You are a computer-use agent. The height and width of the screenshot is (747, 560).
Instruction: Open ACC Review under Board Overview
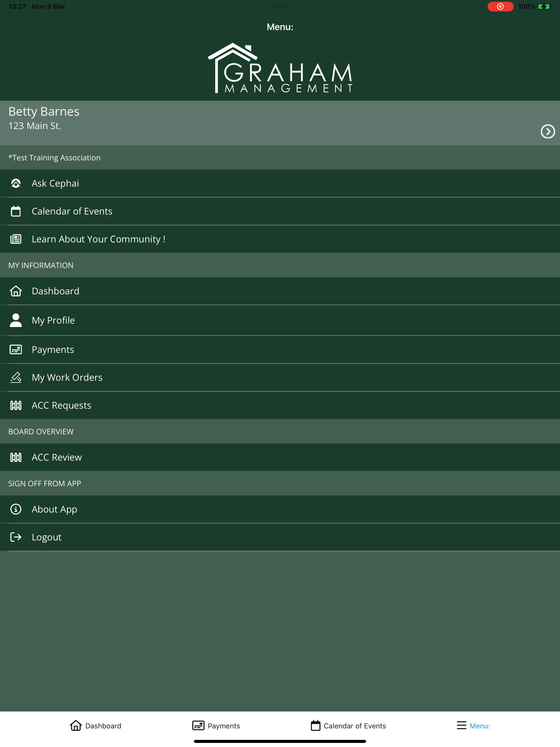point(280,457)
